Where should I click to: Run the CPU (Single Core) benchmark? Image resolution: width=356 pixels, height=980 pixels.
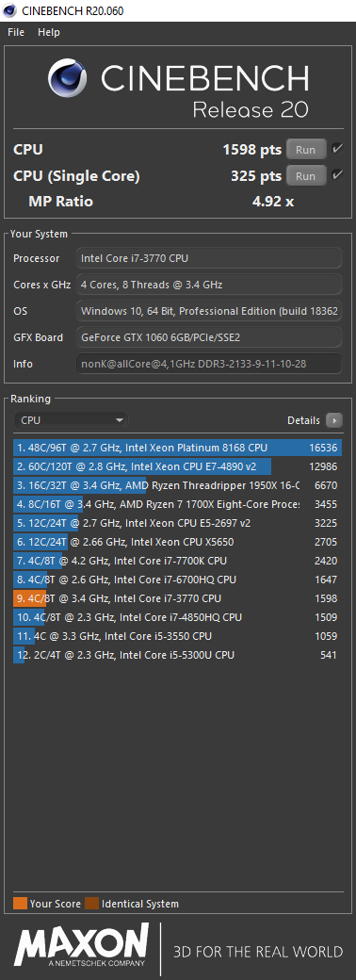tap(306, 176)
